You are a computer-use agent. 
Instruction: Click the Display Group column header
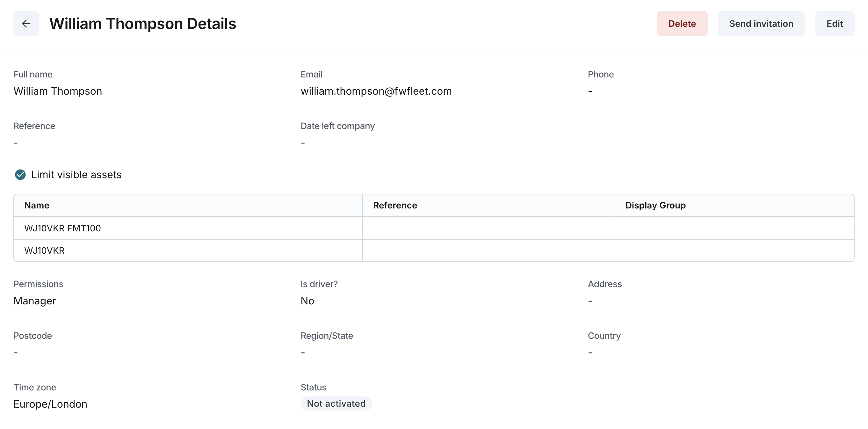655,205
